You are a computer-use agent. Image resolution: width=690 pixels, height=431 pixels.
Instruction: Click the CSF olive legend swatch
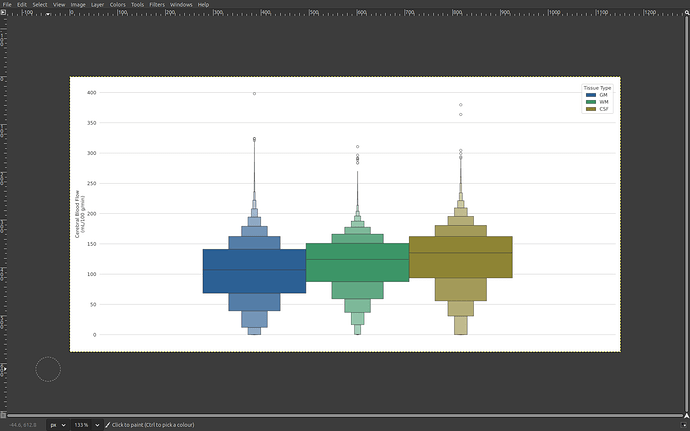[591, 109]
